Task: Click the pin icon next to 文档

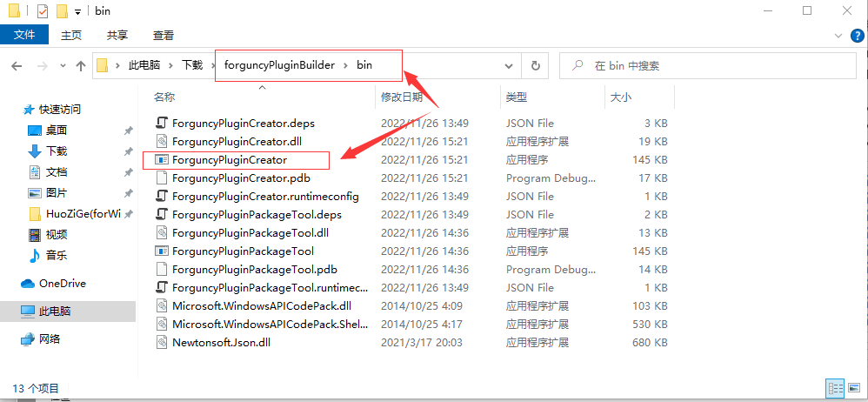Action: point(128,172)
